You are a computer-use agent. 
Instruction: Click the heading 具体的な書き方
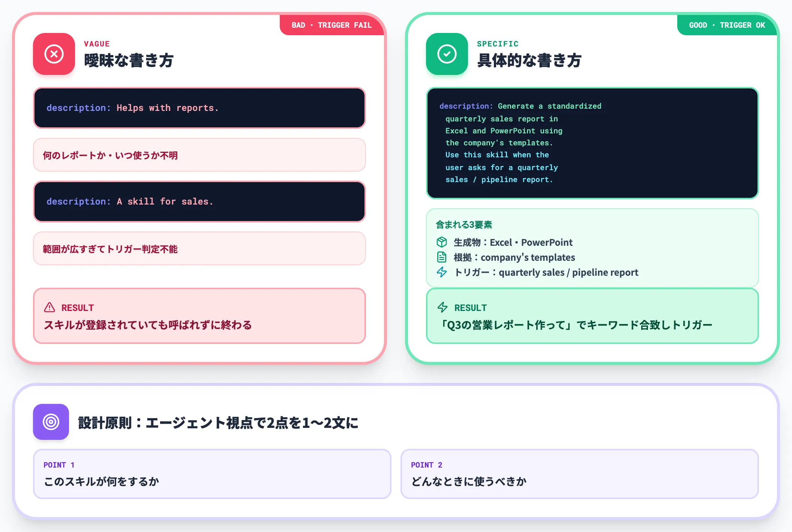point(529,60)
